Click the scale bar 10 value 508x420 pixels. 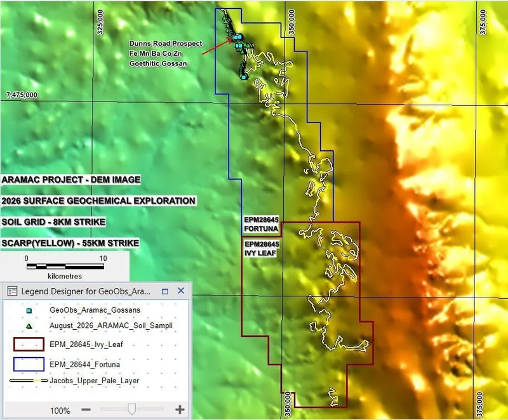point(103,258)
